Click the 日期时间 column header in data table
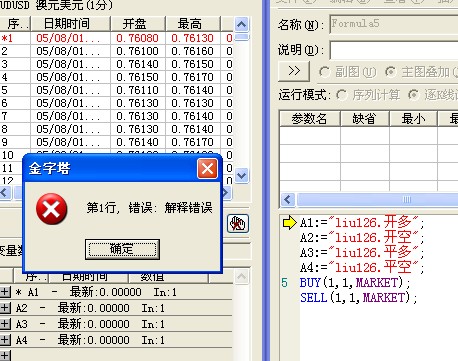The image size is (458, 361). point(71,24)
